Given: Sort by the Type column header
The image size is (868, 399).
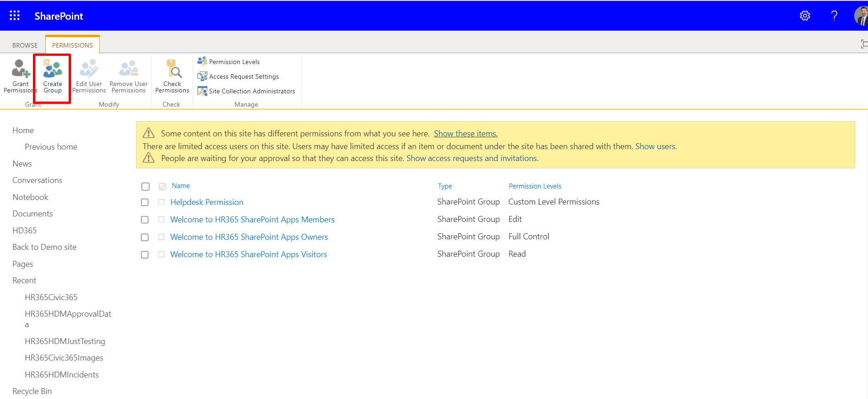Looking at the screenshot, I should [445, 186].
